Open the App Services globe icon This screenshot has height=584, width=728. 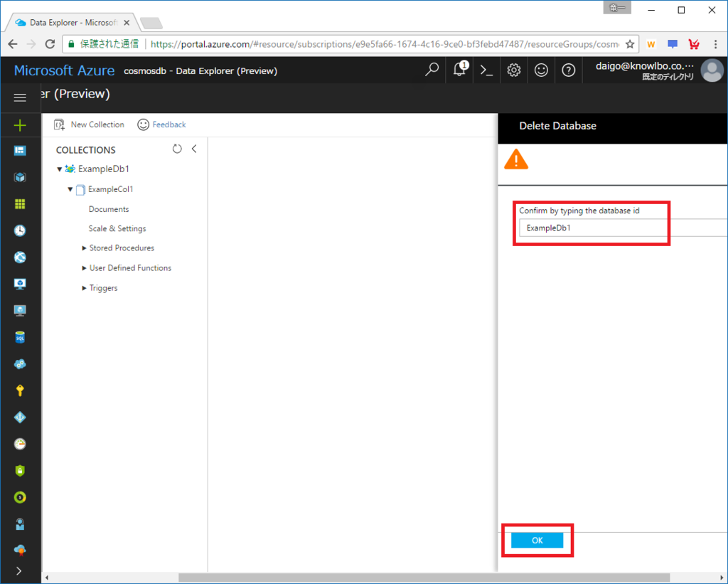(x=20, y=258)
